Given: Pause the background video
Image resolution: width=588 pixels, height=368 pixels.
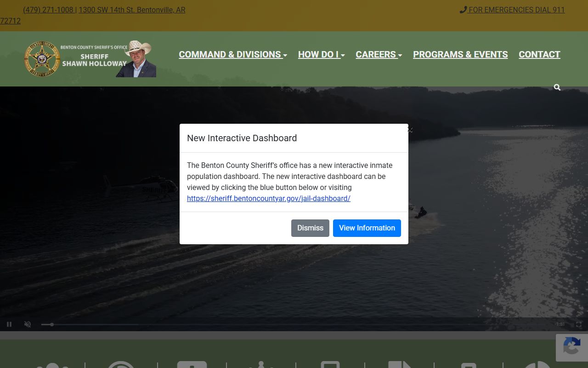Looking at the screenshot, I should pyautogui.click(x=9, y=324).
